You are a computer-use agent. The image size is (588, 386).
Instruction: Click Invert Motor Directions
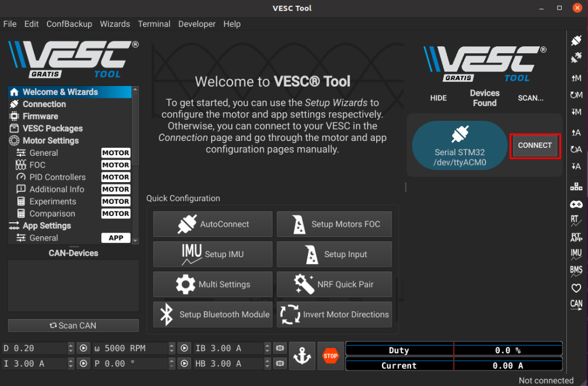click(x=334, y=314)
